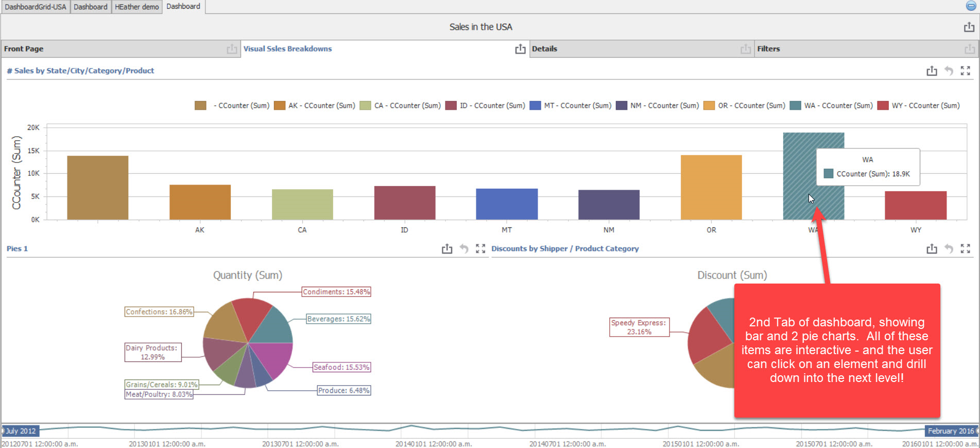
Task: Click the blue collapse button at top right
Action: pyautogui.click(x=970, y=6)
